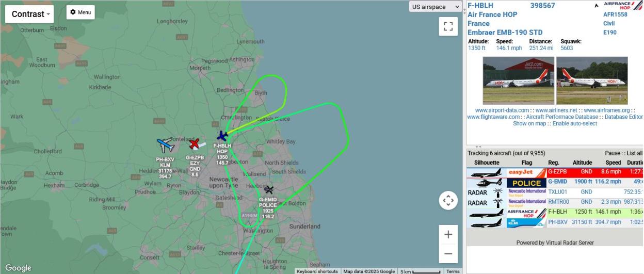Click the Pause link in aircraft list

[x=613, y=153]
